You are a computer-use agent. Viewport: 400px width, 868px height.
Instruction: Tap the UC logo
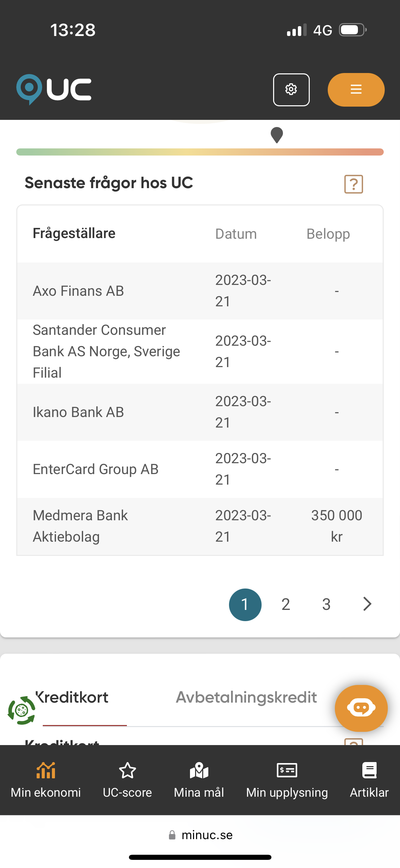point(54,90)
